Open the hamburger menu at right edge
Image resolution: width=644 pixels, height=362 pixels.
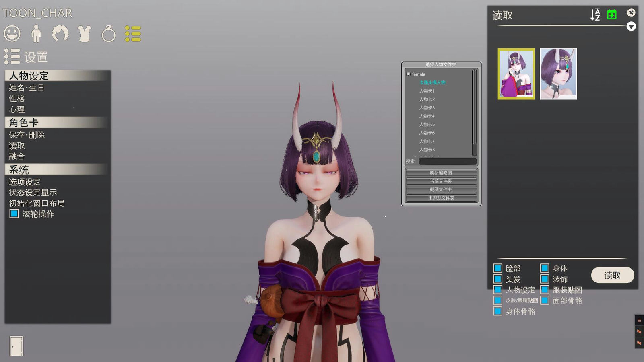click(x=639, y=321)
